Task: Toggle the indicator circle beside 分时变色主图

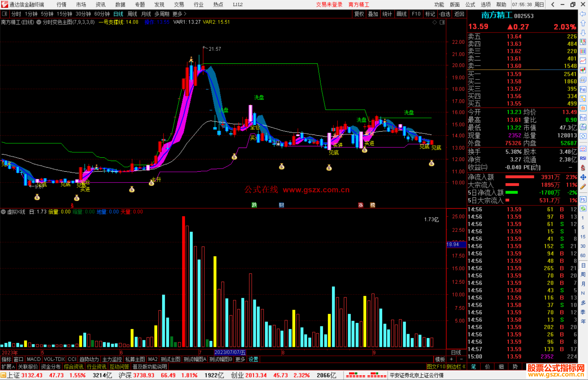Action: click(x=39, y=22)
